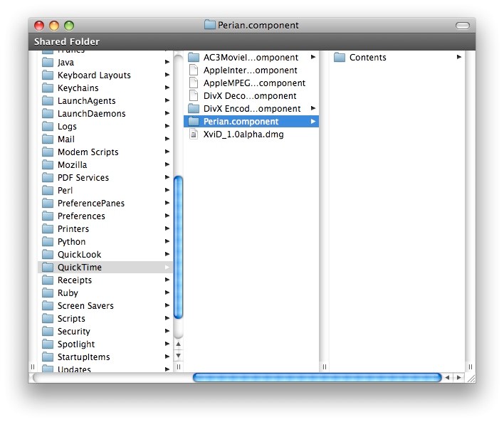Click the AppleInter component file icon
Screen dimensions: 504x422
pos(194,70)
